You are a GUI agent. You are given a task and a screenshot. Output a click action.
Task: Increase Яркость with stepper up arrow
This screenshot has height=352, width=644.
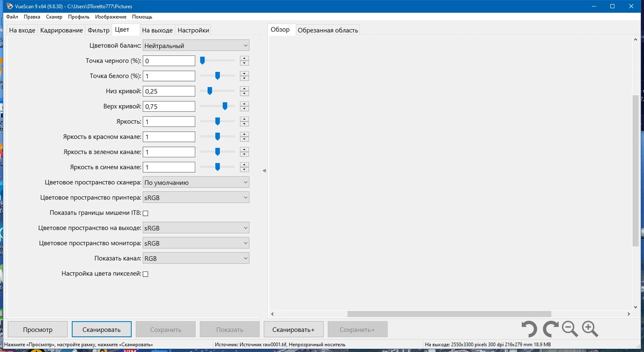pyautogui.click(x=245, y=119)
